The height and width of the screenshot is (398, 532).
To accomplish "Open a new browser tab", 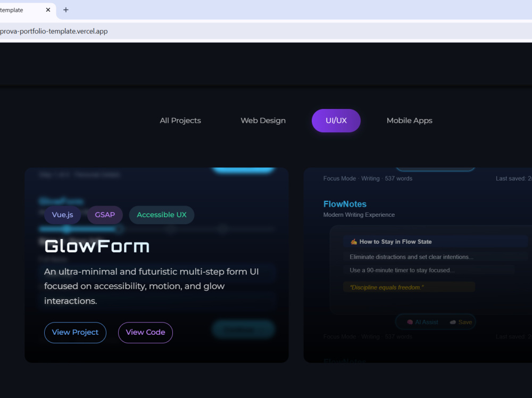I will tap(66, 10).
